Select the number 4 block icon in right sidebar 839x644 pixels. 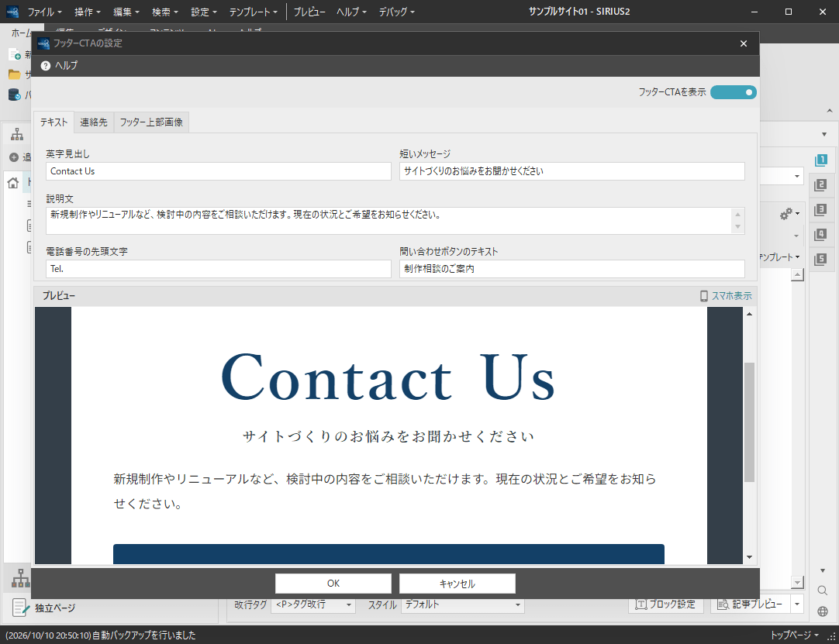pyautogui.click(x=820, y=234)
